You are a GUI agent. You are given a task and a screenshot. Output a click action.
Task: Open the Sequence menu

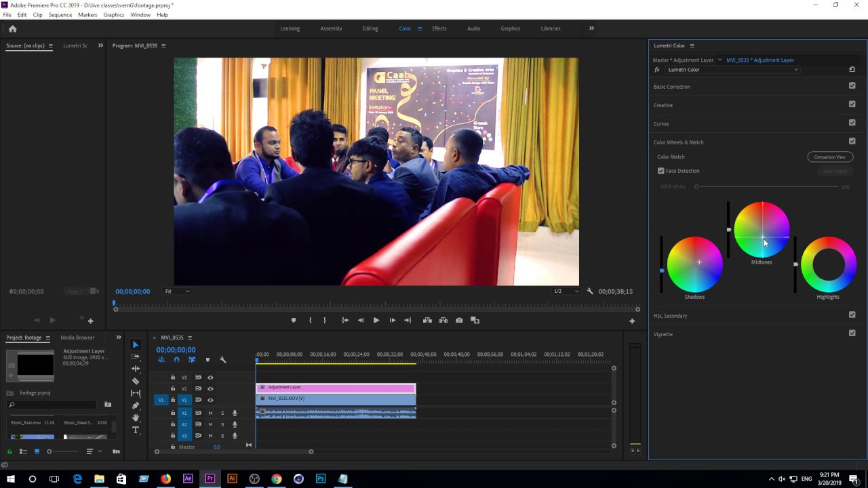pyautogui.click(x=60, y=14)
